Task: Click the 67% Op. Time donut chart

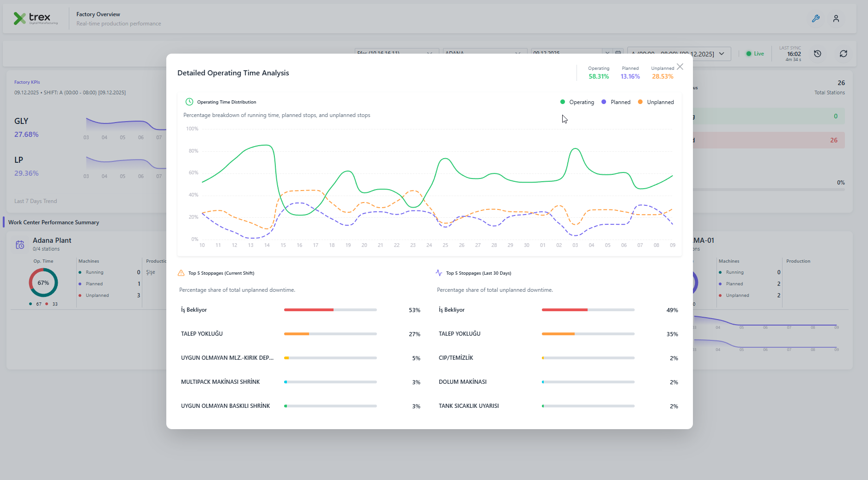Action: click(43, 283)
